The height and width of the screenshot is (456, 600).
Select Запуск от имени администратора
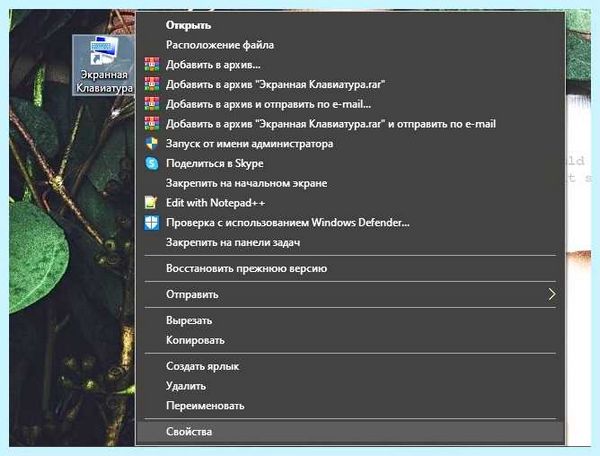point(350,143)
